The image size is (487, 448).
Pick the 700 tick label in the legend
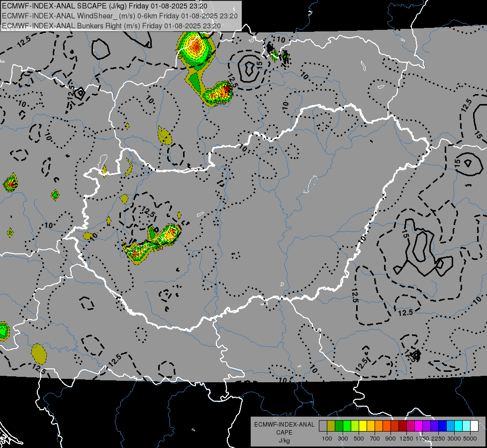[375, 439]
